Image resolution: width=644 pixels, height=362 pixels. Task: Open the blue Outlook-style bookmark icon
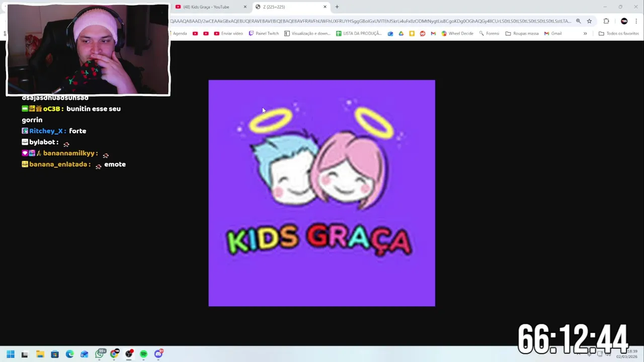(390, 33)
